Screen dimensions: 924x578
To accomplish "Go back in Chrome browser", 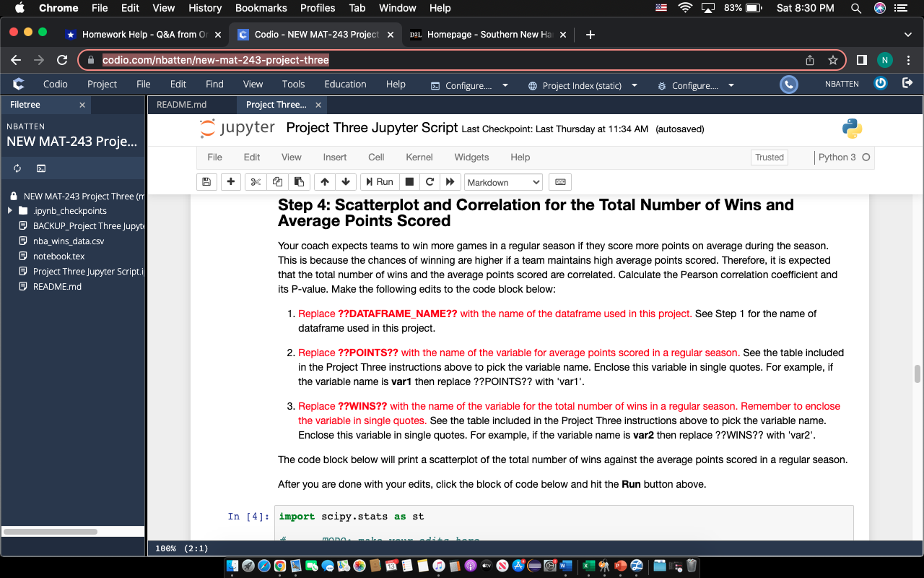I will pos(16,60).
